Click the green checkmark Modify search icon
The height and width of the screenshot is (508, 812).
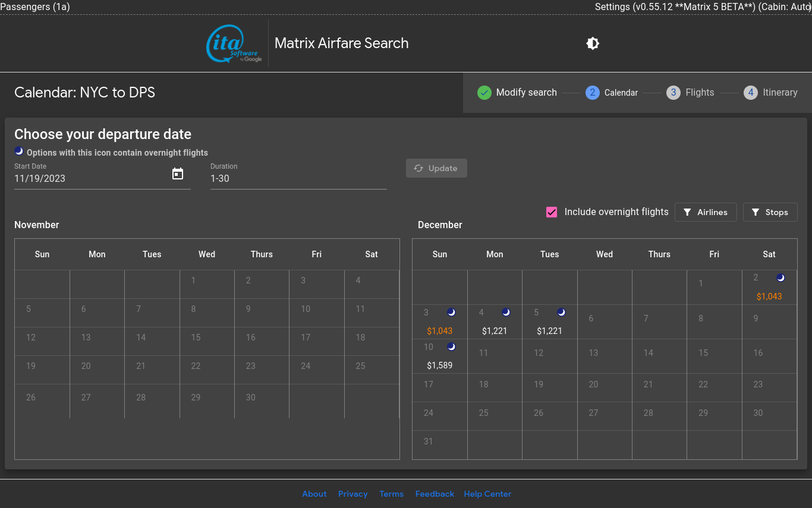(x=484, y=93)
